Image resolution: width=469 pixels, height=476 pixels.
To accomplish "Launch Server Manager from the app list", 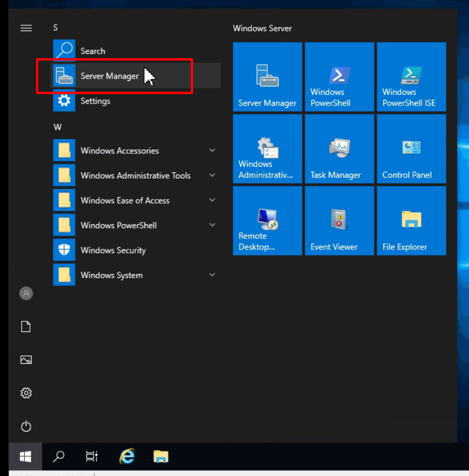I will 136,76.
